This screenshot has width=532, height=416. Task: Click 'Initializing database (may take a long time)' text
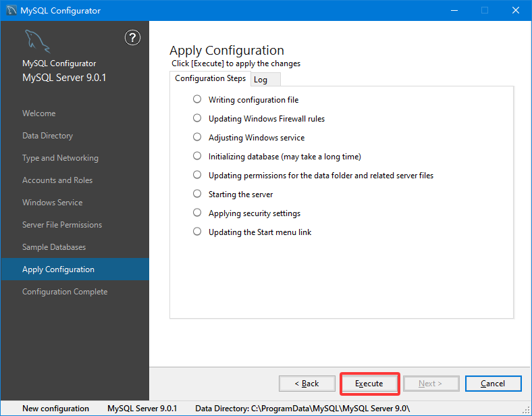pos(285,157)
